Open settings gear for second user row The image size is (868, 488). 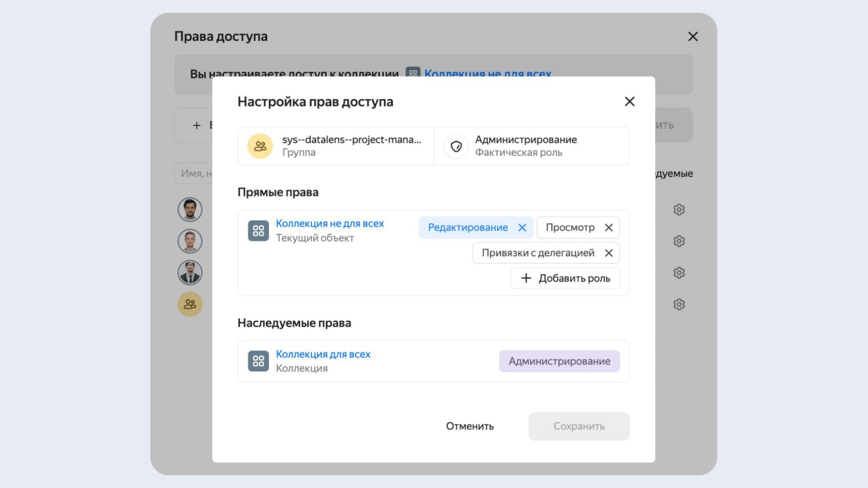click(x=679, y=241)
